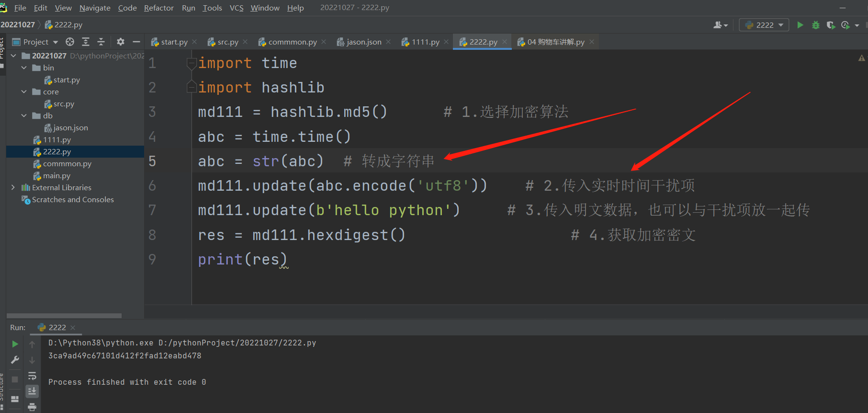Collapse the db folder
This screenshot has width=868, height=413.
(x=24, y=115)
